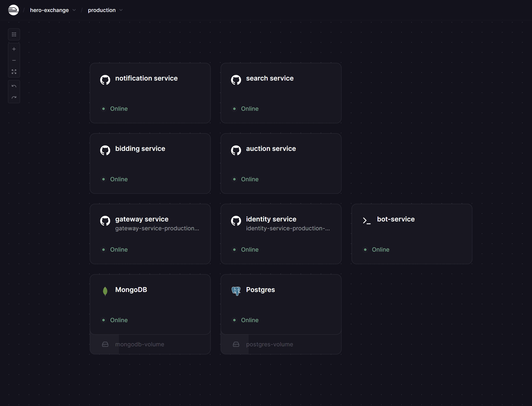The image size is (532, 406).
Task: Zoom out with the minus button
Action: [14, 60]
